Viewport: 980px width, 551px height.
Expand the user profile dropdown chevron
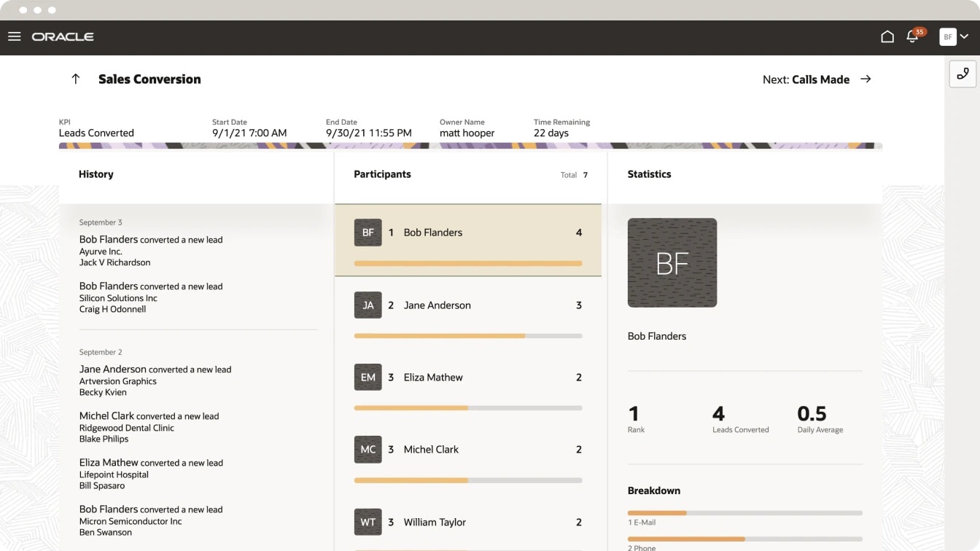point(965,36)
